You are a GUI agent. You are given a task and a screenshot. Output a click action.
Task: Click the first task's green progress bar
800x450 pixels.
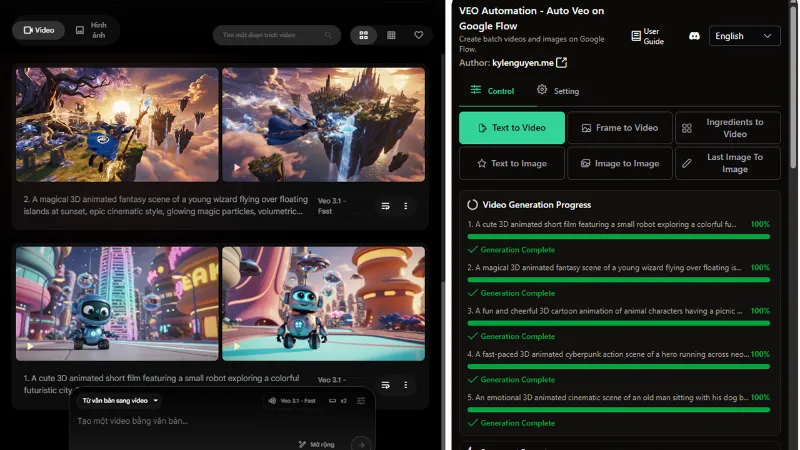[x=618, y=237]
